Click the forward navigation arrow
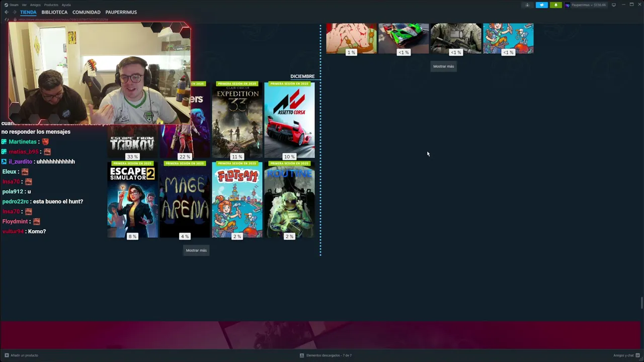Screen dimensions: 644x362 [14, 12]
